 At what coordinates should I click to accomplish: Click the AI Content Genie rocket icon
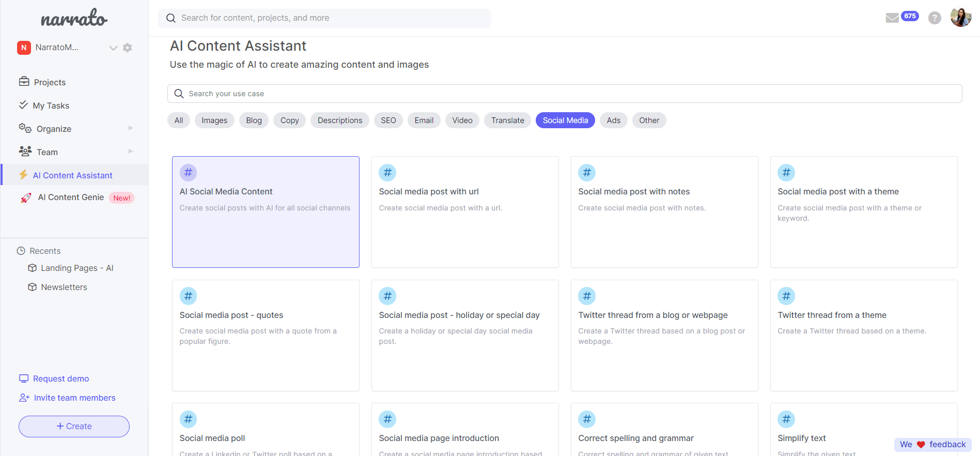[25, 198]
